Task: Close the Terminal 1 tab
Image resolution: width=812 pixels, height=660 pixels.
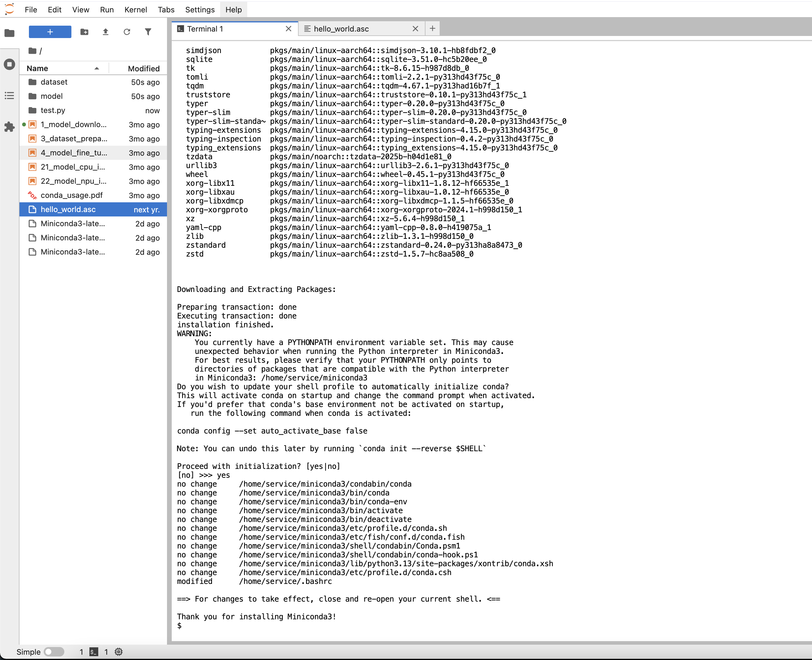Action: [288, 29]
